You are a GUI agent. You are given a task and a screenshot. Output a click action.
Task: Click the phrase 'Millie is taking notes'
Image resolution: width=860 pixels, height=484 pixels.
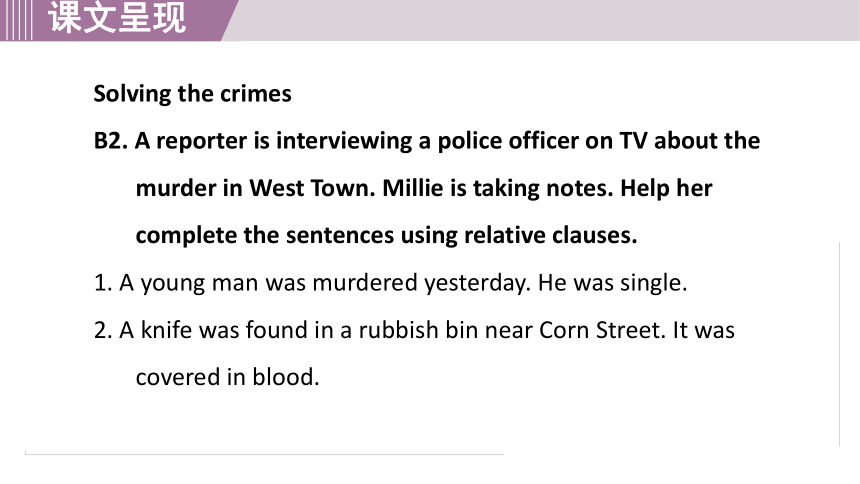point(497,189)
